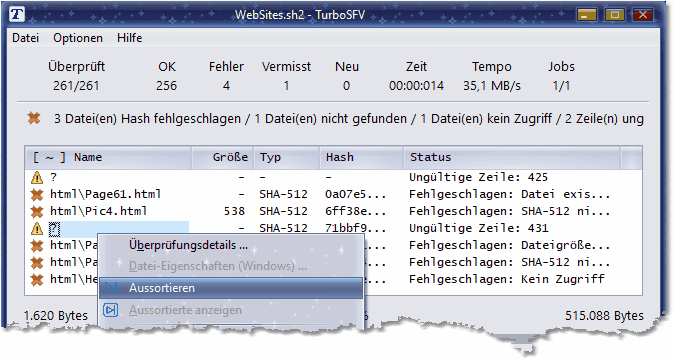Click the Hash column header
This screenshot has height=360, width=673.
click(x=361, y=157)
